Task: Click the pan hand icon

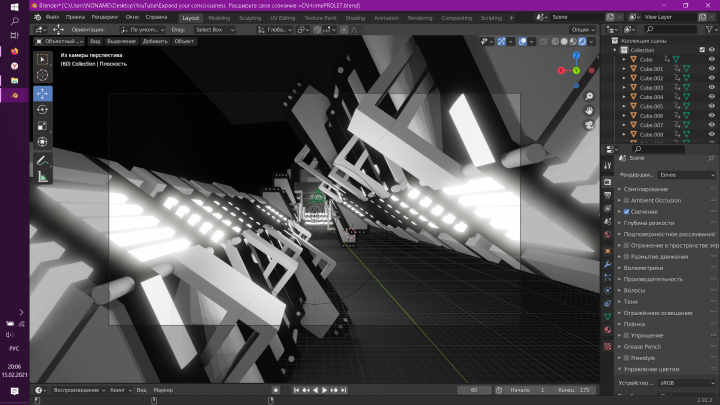Action: coord(589,111)
